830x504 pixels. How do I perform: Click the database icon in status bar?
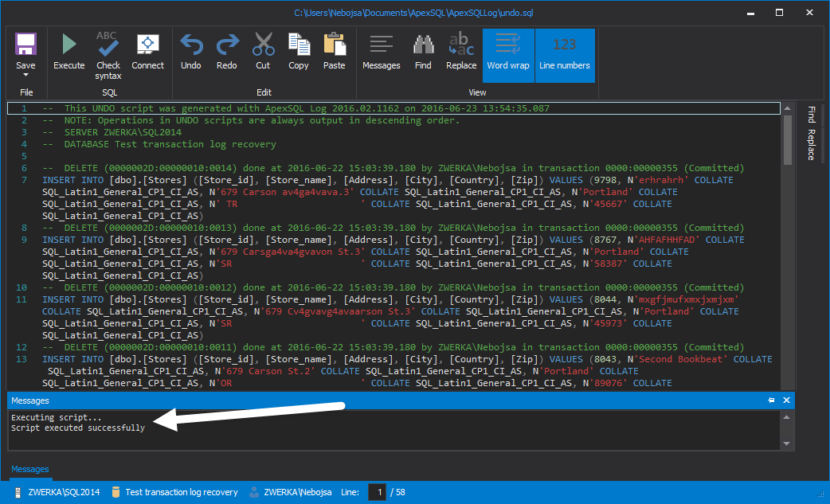coord(116,492)
